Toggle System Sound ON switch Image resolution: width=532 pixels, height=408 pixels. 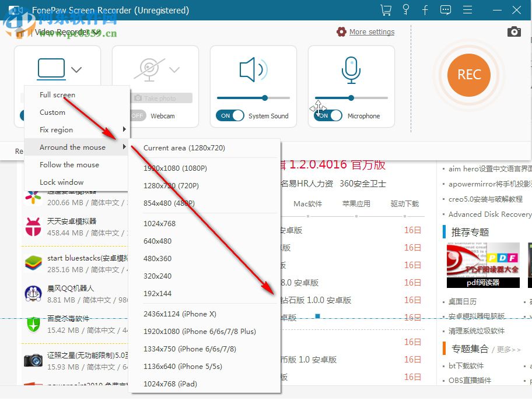click(230, 115)
